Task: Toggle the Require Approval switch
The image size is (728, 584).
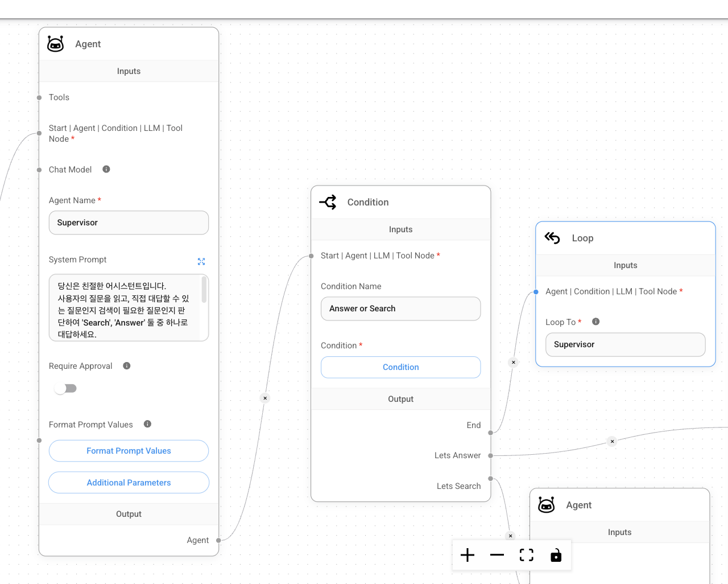Action: 65,388
